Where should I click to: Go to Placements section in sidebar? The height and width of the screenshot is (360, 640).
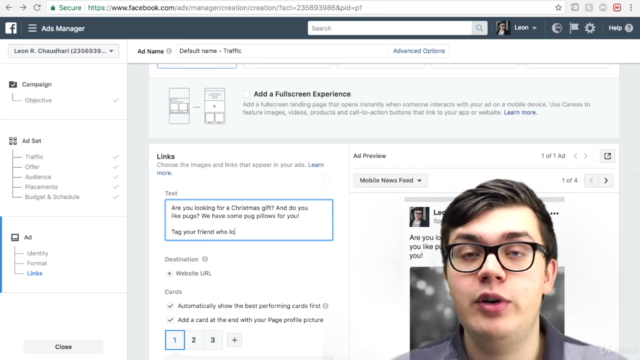click(x=41, y=187)
